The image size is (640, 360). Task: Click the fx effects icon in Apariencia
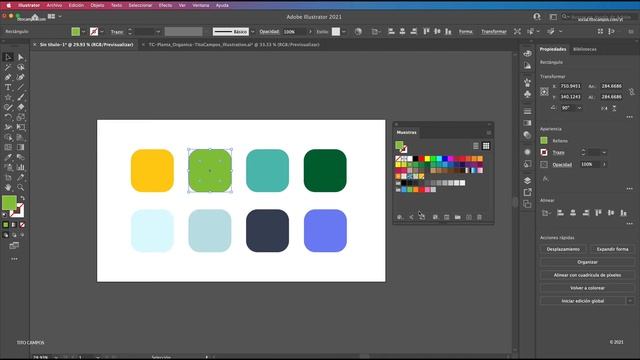pos(546,179)
